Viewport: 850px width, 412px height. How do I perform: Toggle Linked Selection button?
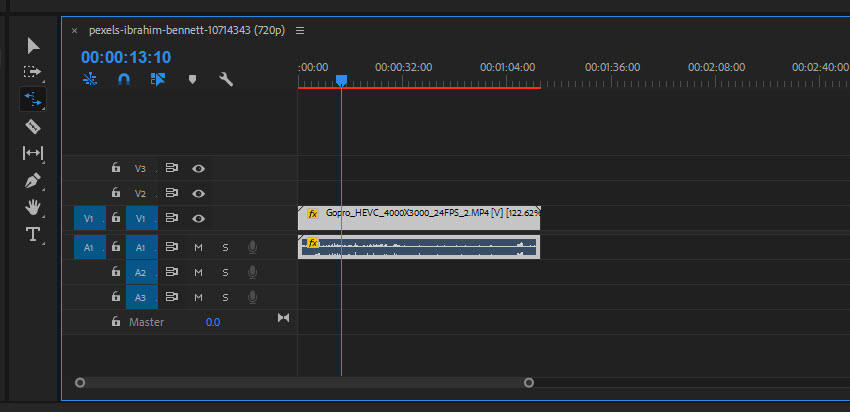pos(157,80)
